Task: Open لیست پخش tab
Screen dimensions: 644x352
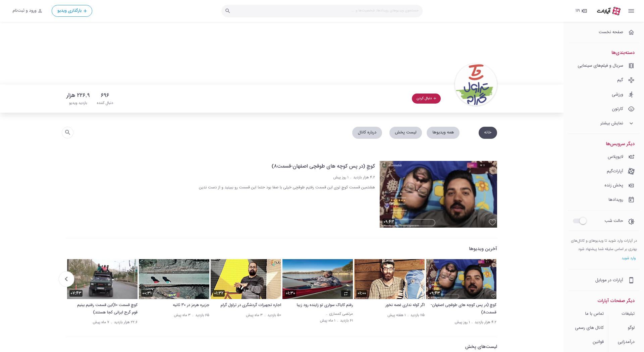Action: 406,132
